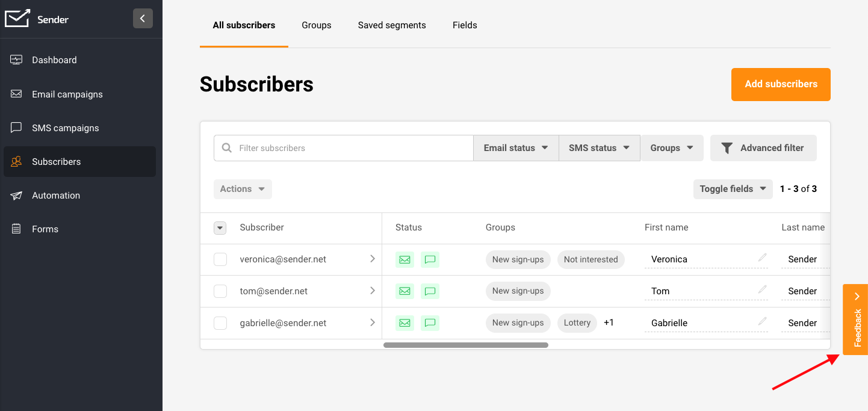868x411 pixels.
Task: Open the Groups tab
Action: pos(317,25)
